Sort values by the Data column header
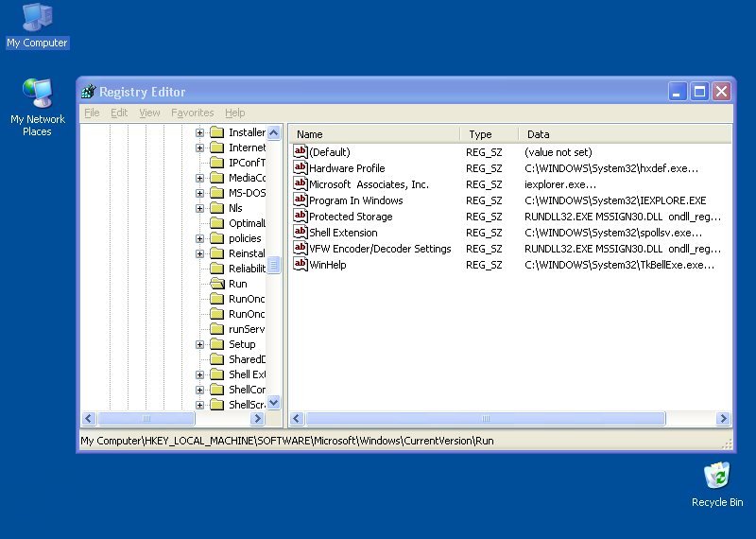This screenshot has height=539, width=756. coord(625,134)
